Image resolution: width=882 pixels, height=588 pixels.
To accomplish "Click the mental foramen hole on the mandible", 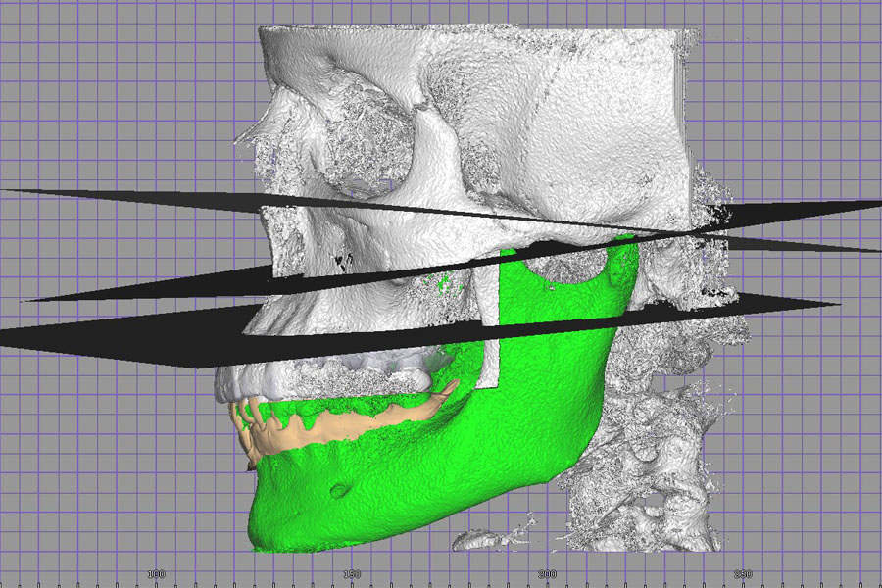I will click(339, 489).
